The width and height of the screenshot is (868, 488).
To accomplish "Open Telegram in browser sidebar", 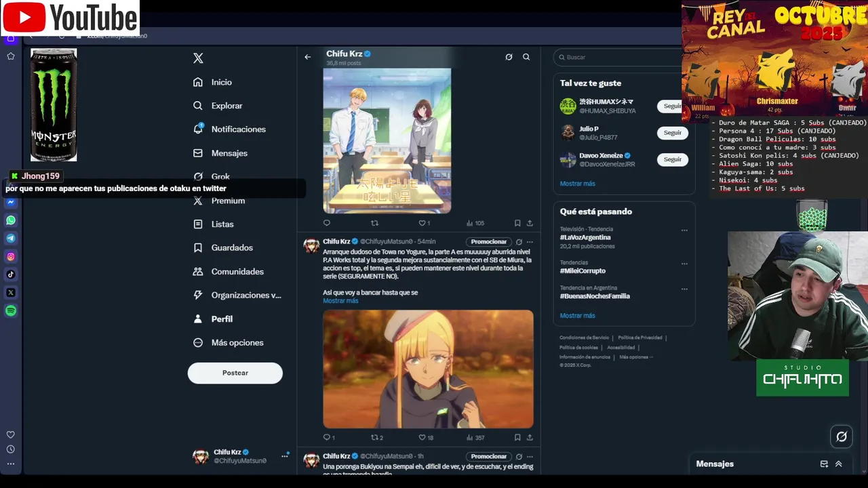I will [x=11, y=239].
